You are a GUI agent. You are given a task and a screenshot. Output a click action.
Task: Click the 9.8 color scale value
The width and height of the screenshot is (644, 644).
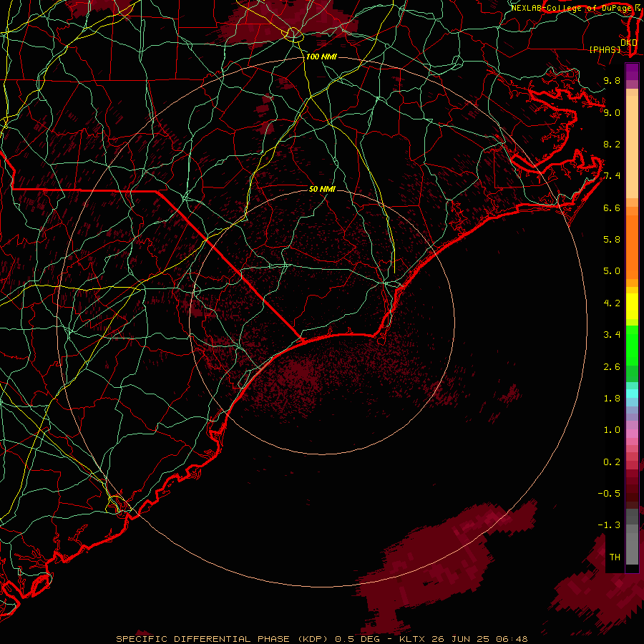coord(612,80)
